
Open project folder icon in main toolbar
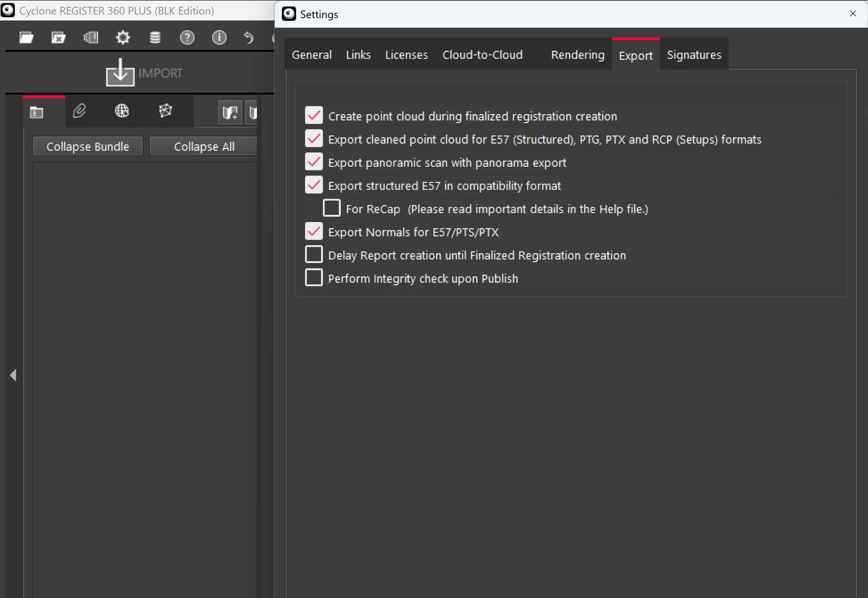[27, 38]
